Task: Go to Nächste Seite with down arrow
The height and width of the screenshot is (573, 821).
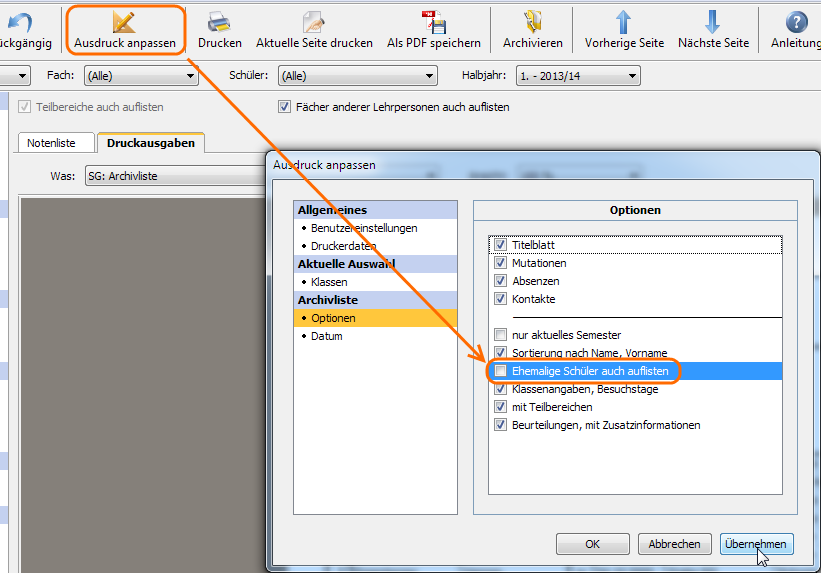Action: tap(713, 22)
